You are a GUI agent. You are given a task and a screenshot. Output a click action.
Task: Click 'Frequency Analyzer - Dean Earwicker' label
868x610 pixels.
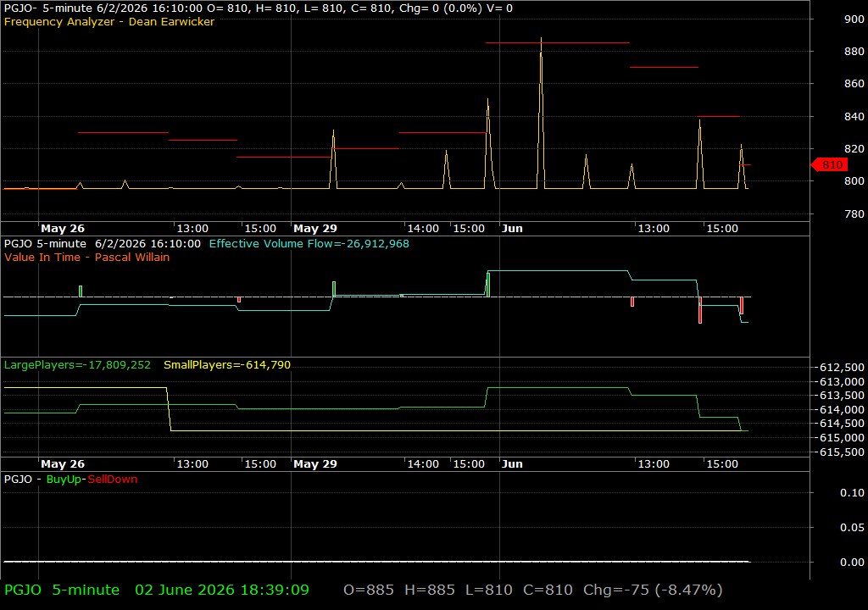pos(109,21)
